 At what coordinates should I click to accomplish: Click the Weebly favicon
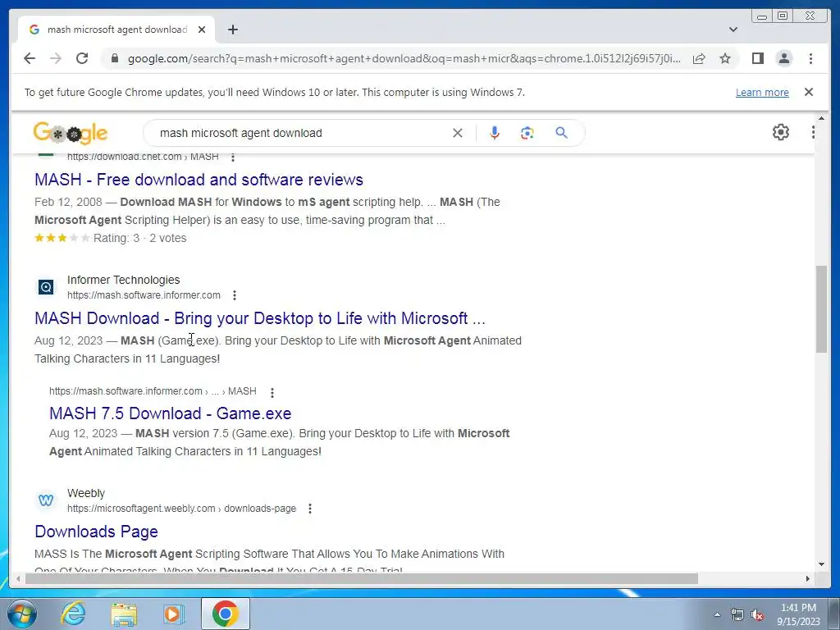(46, 500)
